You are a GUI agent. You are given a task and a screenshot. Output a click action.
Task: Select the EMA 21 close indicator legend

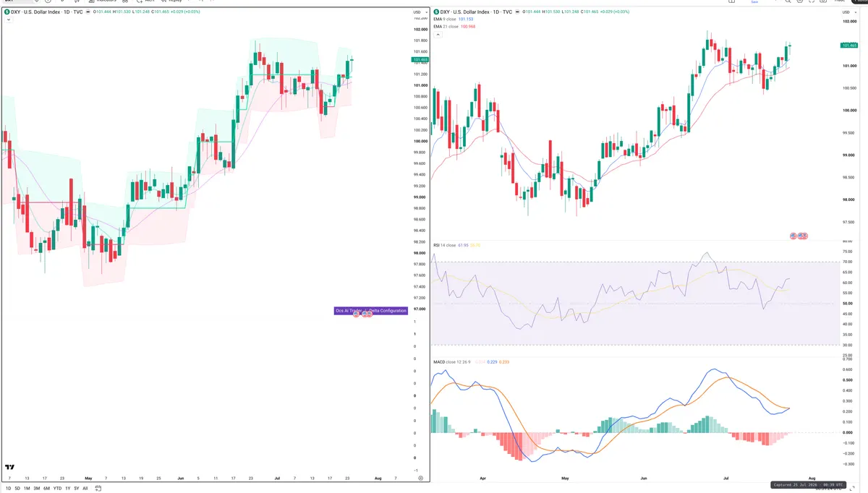(446, 27)
